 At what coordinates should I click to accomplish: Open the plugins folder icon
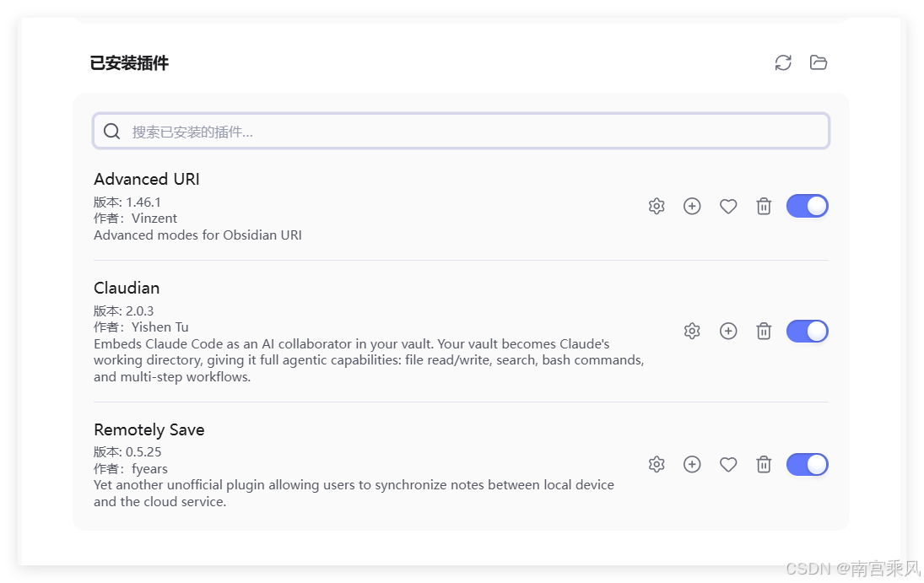coord(818,62)
